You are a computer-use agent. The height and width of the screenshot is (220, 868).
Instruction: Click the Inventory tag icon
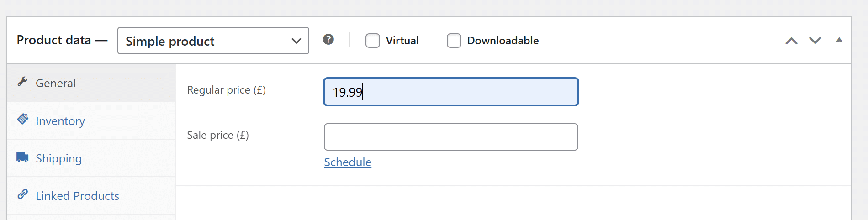coord(22,119)
